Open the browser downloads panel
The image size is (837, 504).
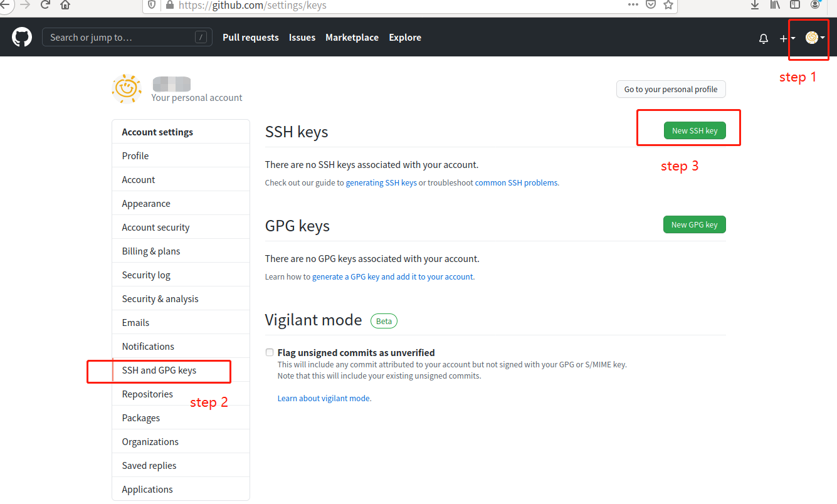click(755, 5)
